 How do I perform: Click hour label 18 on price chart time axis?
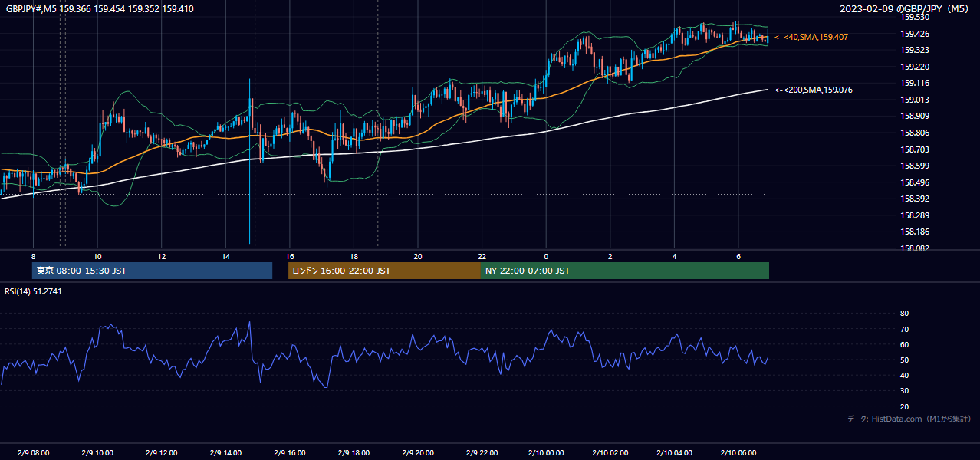[x=354, y=257]
